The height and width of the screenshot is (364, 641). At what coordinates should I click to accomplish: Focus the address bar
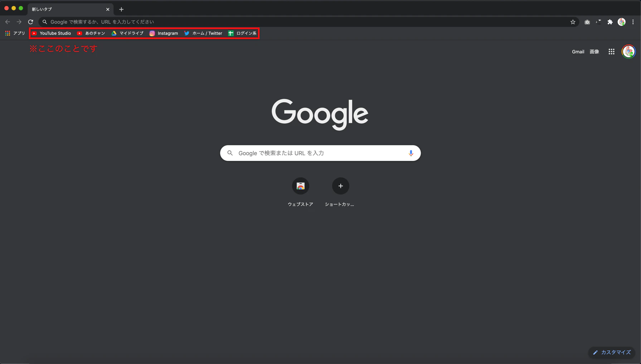pos(309,22)
